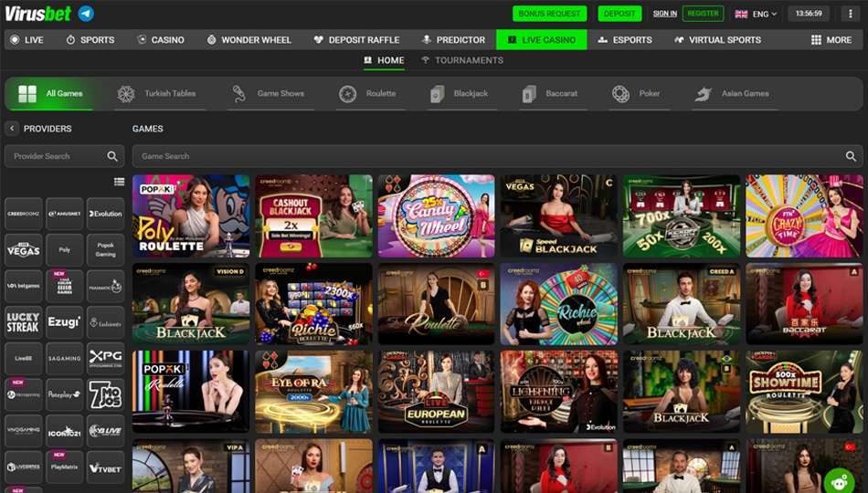Select the Popok Gaming provider
The height and width of the screenshot is (493, 868).
tap(105, 249)
